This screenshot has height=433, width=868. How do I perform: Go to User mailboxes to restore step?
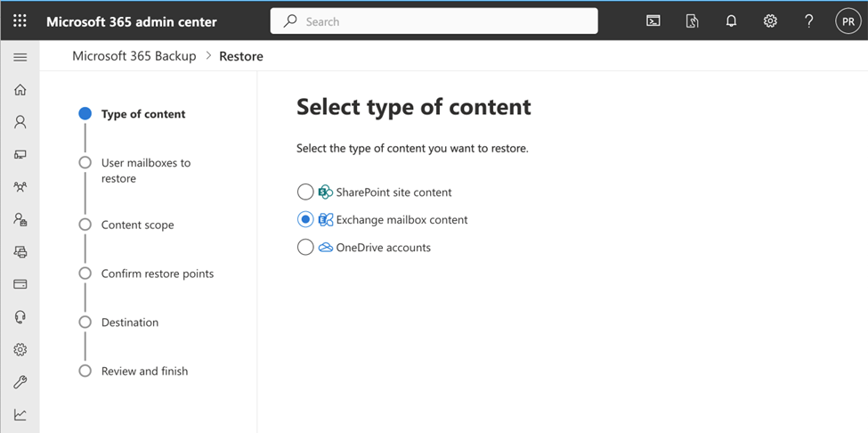tap(146, 170)
